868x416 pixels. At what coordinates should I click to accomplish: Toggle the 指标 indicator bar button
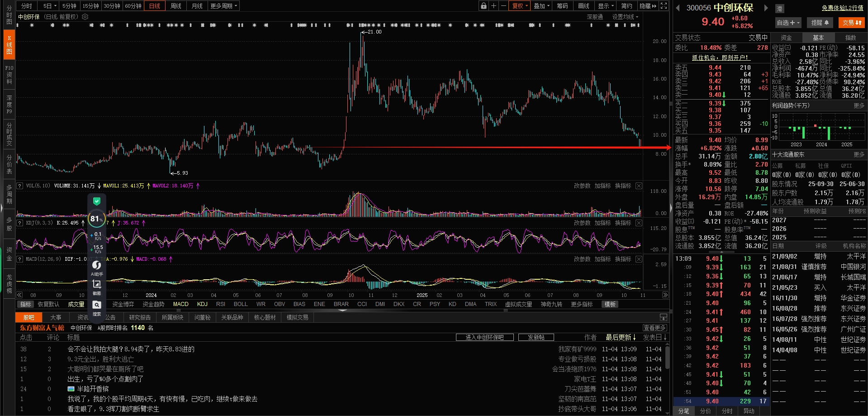(25, 304)
